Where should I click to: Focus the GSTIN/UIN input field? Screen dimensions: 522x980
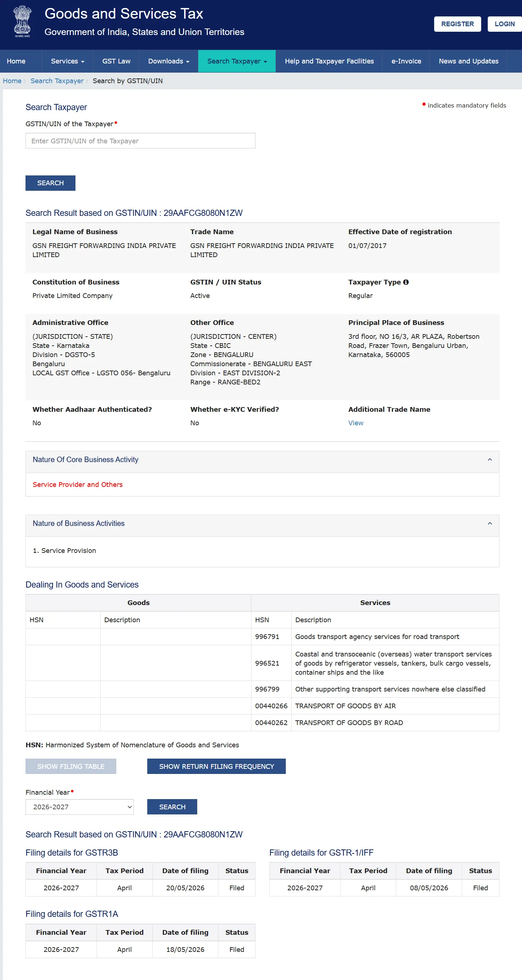140,141
